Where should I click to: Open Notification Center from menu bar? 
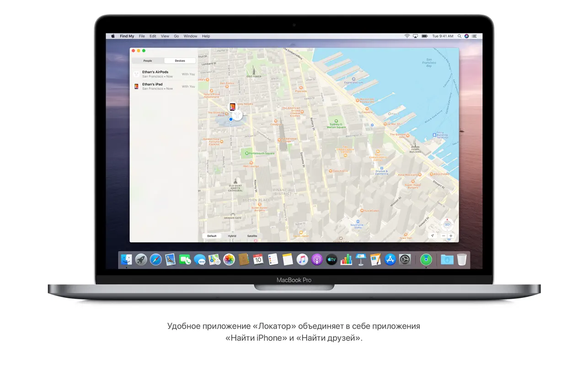tap(474, 36)
